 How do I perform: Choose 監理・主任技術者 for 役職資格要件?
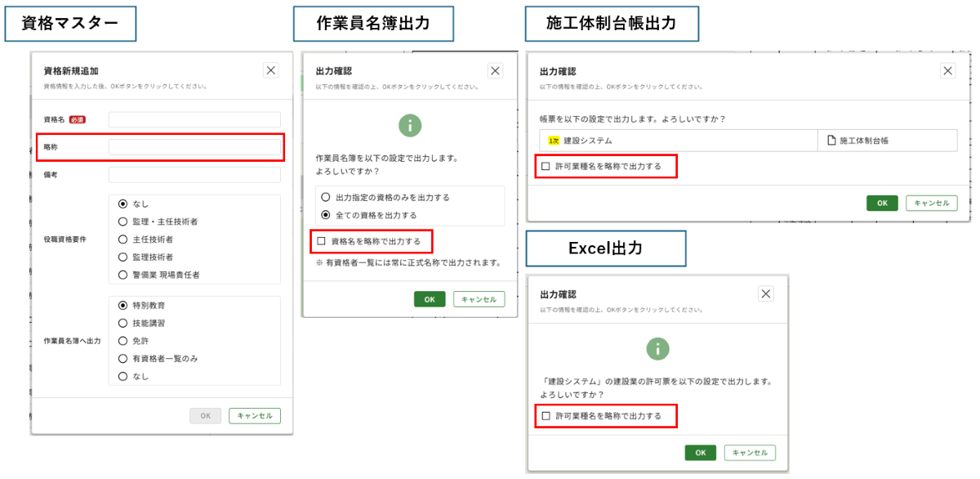122,222
